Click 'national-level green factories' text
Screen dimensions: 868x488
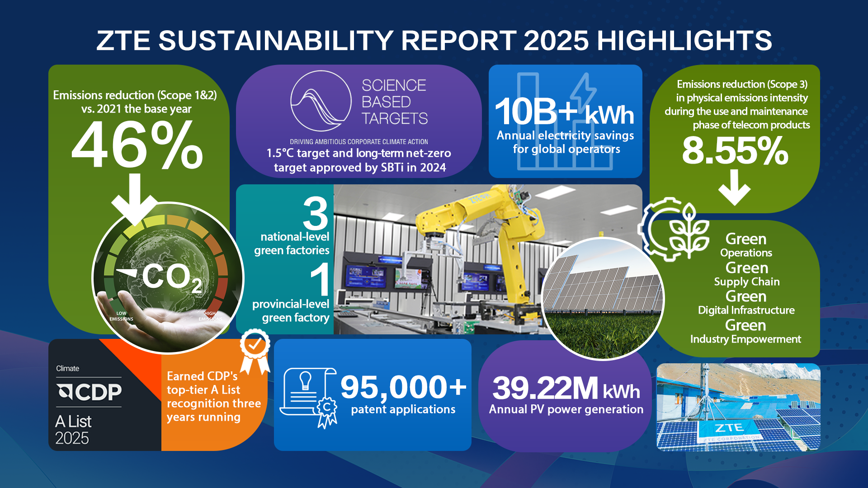click(x=292, y=244)
